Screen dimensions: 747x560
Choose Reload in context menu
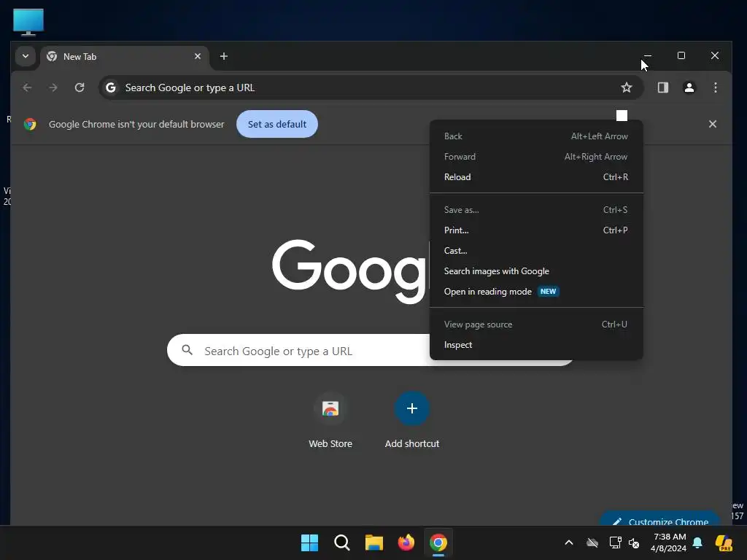click(536, 177)
